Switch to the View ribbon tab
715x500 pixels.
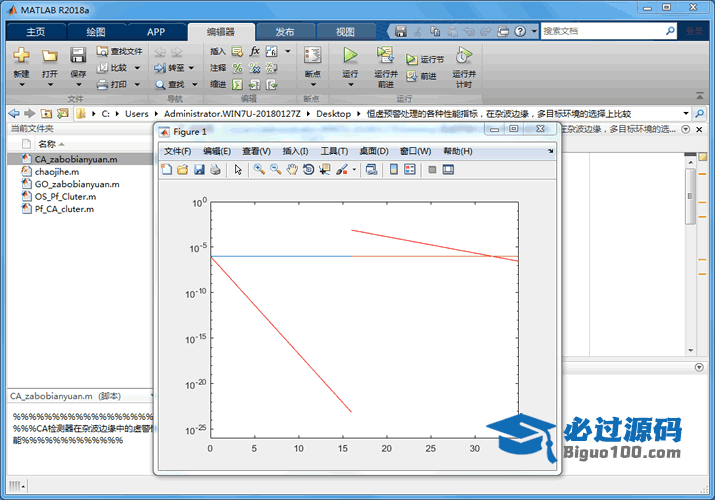tap(345, 32)
